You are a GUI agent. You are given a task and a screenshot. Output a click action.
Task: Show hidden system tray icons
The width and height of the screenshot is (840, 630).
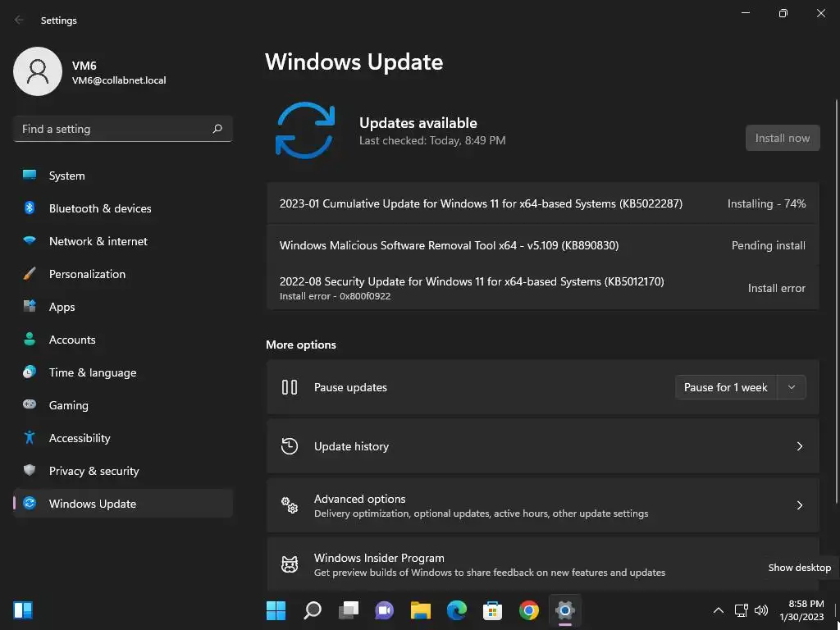coord(719,610)
